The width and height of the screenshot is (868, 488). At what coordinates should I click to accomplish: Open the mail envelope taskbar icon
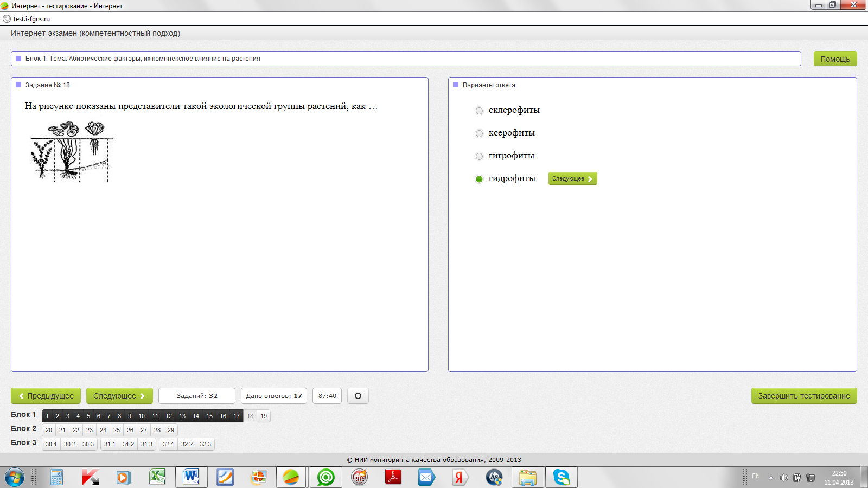pos(426,478)
